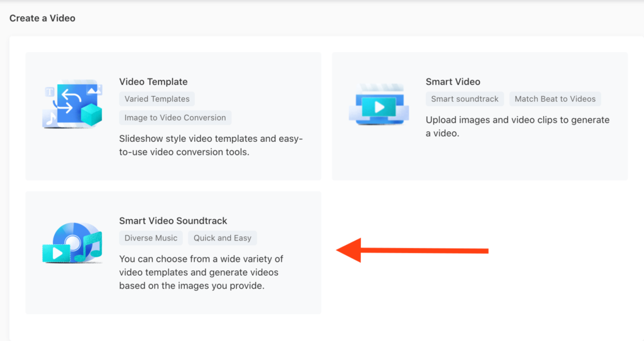Select the Match Beat to Videos tag
Screen dimensions: 644x341
555,99
